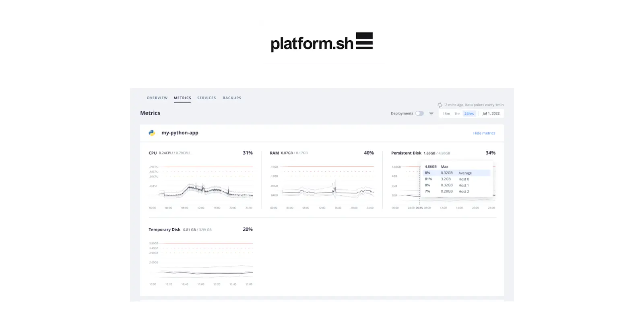This screenshot has height=336, width=644.
Task: Click the RAM chart title
Action: [x=274, y=153]
